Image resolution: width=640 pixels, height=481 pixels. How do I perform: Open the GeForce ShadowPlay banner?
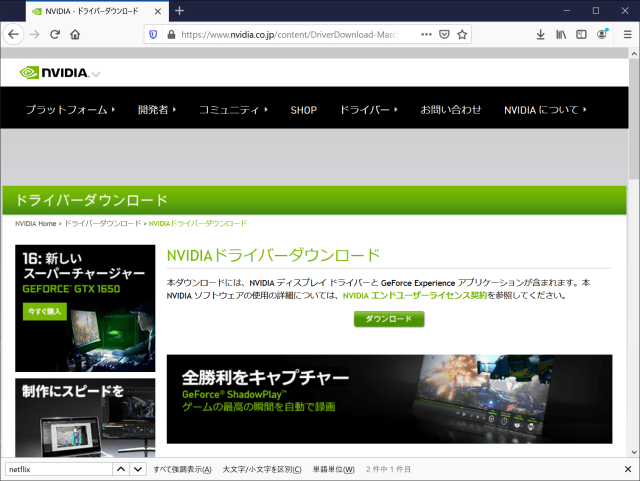(x=389, y=399)
